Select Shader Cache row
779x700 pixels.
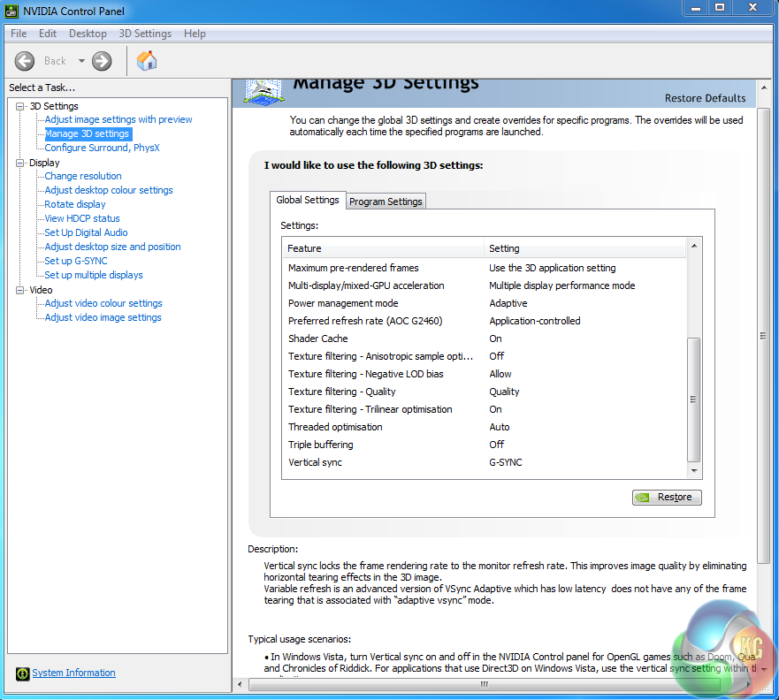point(485,339)
